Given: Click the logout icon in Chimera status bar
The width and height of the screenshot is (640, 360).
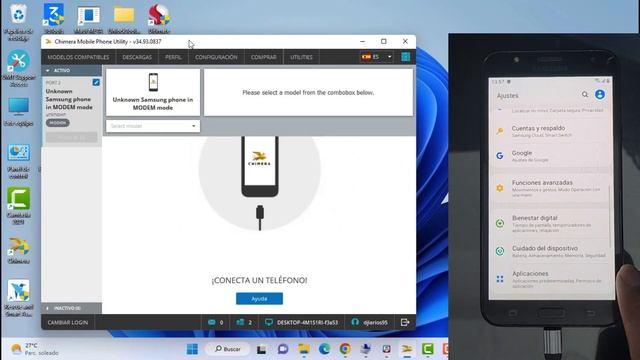Looking at the screenshot, I should click(x=405, y=322).
